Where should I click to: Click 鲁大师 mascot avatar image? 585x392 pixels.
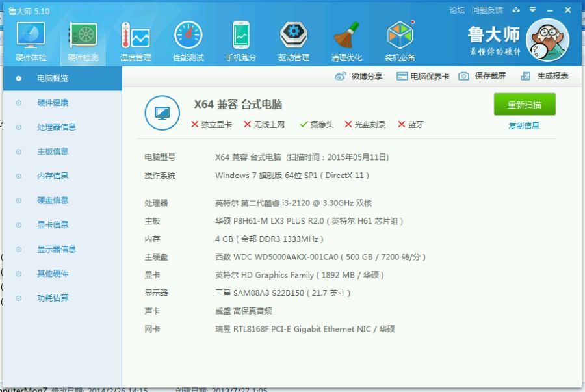(547, 40)
